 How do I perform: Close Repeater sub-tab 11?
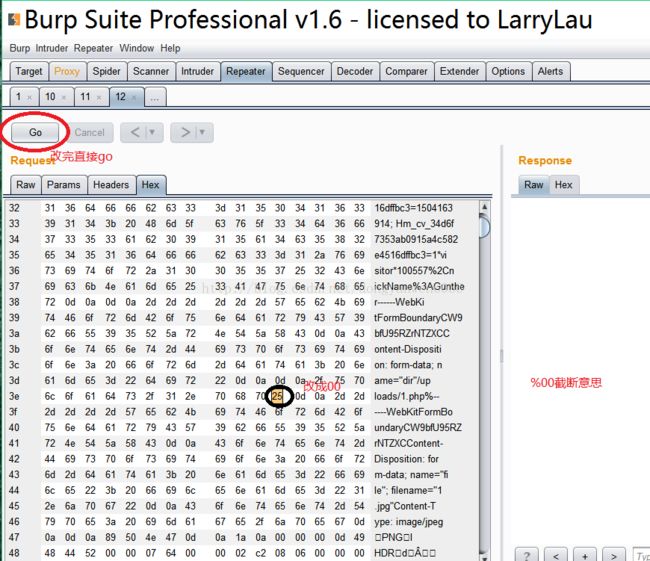click(99, 97)
